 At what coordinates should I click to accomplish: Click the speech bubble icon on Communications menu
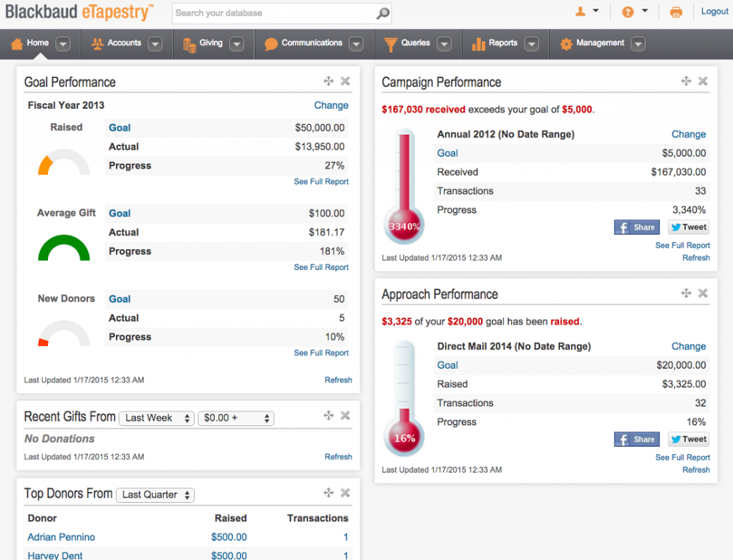(x=270, y=43)
